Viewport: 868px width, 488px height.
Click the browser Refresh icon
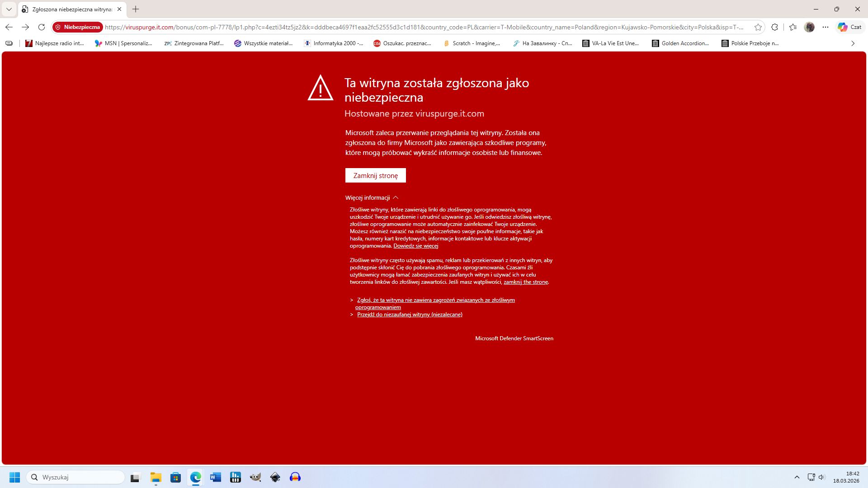point(42,27)
